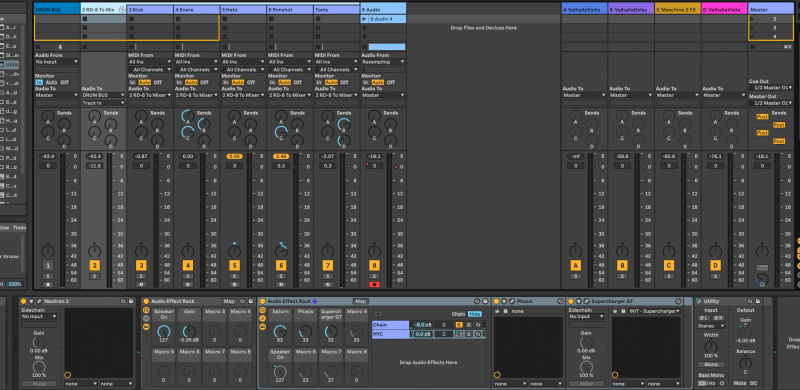Arm the 8 Audio track record button
The height and width of the screenshot is (390, 800).
(x=374, y=284)
